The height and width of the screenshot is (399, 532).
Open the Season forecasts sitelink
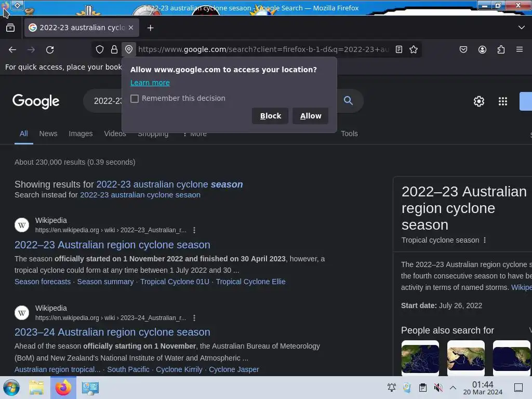click(43, 282)
